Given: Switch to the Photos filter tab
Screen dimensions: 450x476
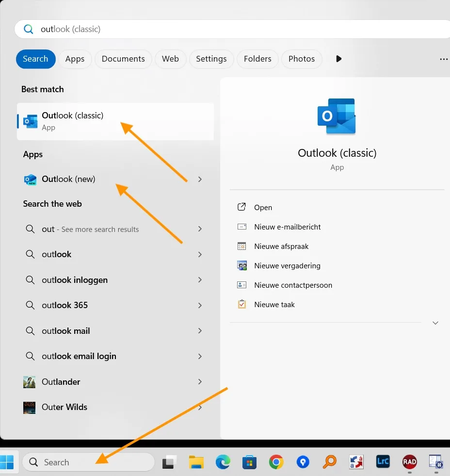Looking at the screenshot, I should tap(302, 59).
